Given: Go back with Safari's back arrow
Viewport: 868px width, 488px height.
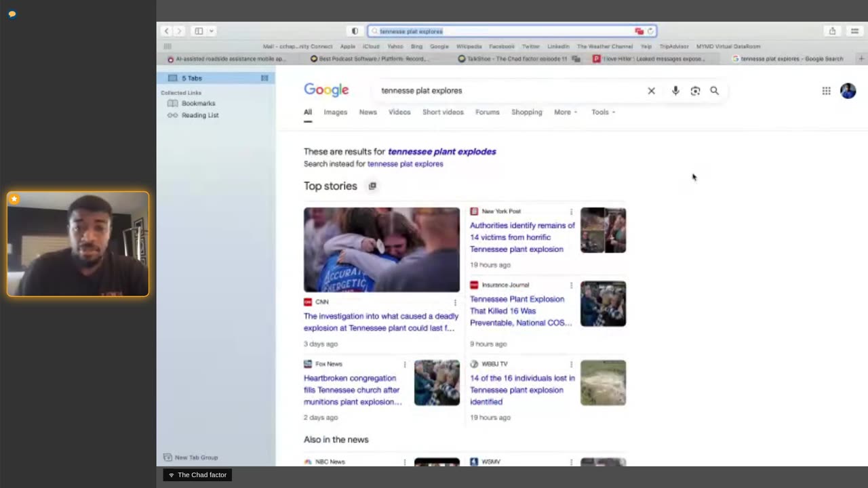Looking at the screenshot, I should pos(166,31).
